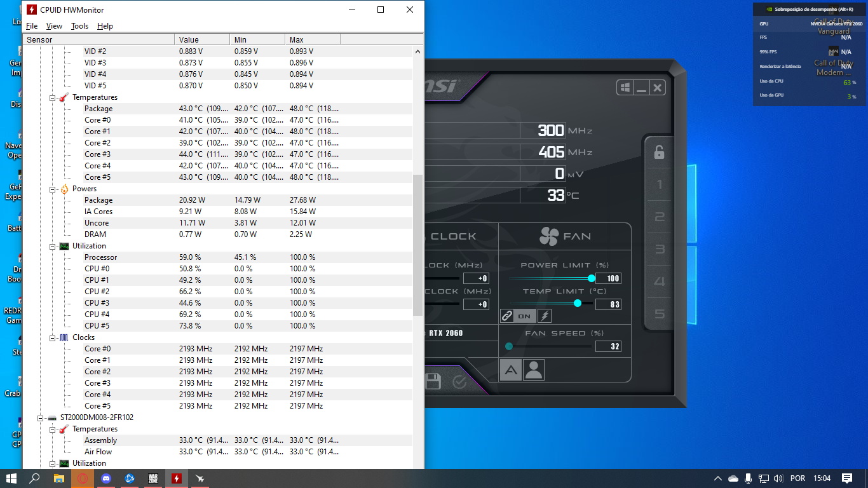Select the Air Flow temperature row
This screenshot has width=868, height=488.
[217, 452]
